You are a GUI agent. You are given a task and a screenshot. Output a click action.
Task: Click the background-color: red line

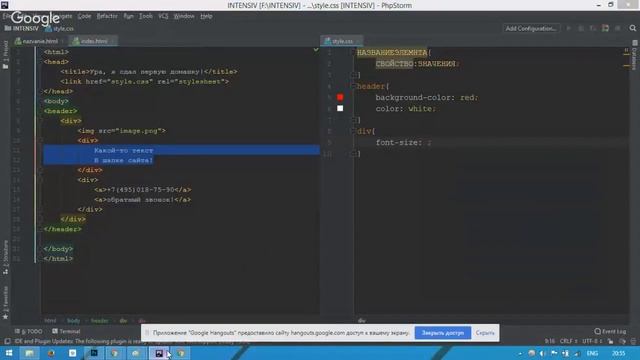coord(426,98)
